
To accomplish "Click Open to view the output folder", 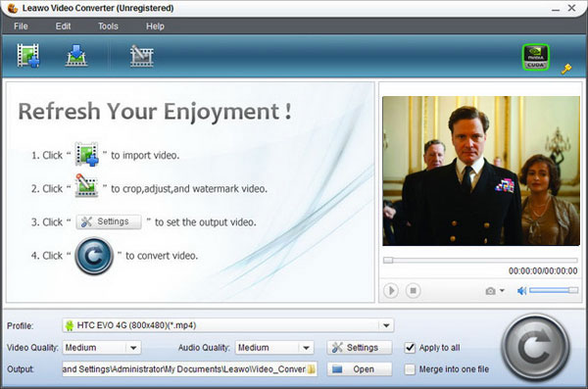I will 360,369.
